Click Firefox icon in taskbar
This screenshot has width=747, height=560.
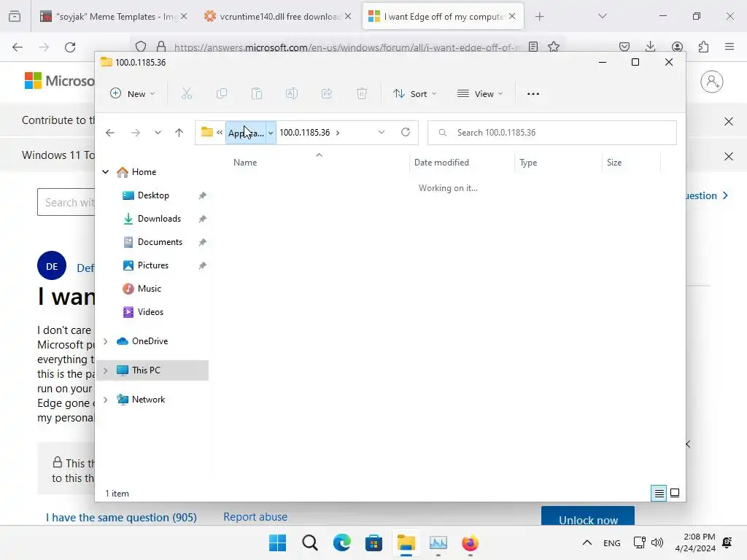[x=471, y=542]
